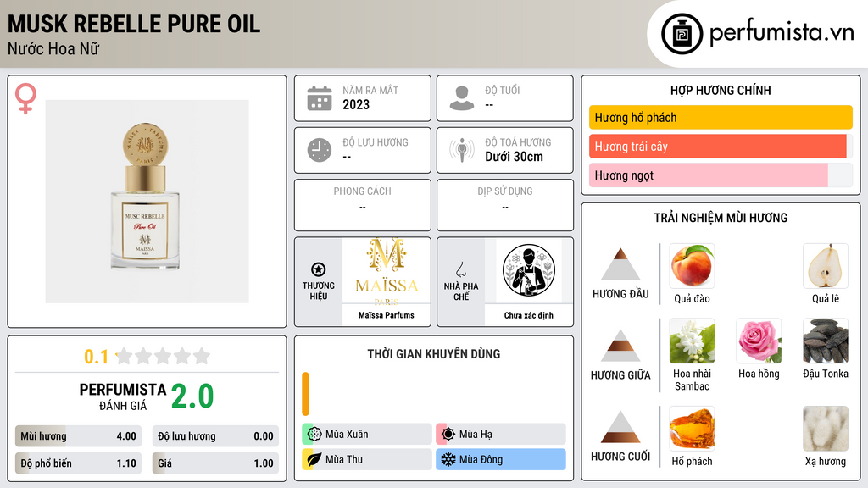Image resolution: width=868 pixels, height=488 pixels.
Task: Click the MUSK REBELLE PURE OIL title
Action: 133,25
